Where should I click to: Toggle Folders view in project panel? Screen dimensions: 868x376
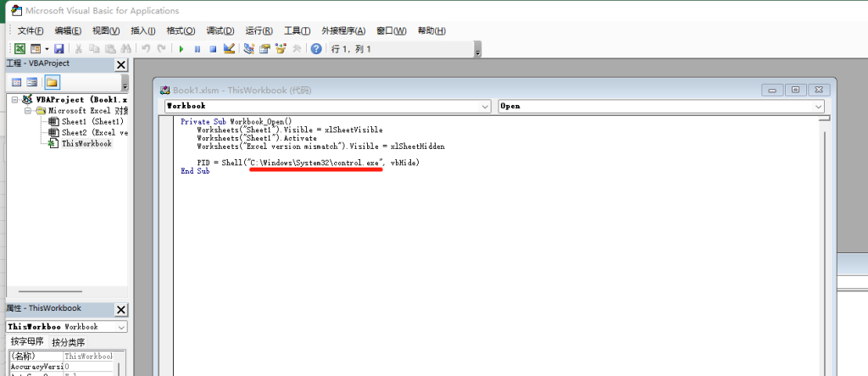coord(52,82)
